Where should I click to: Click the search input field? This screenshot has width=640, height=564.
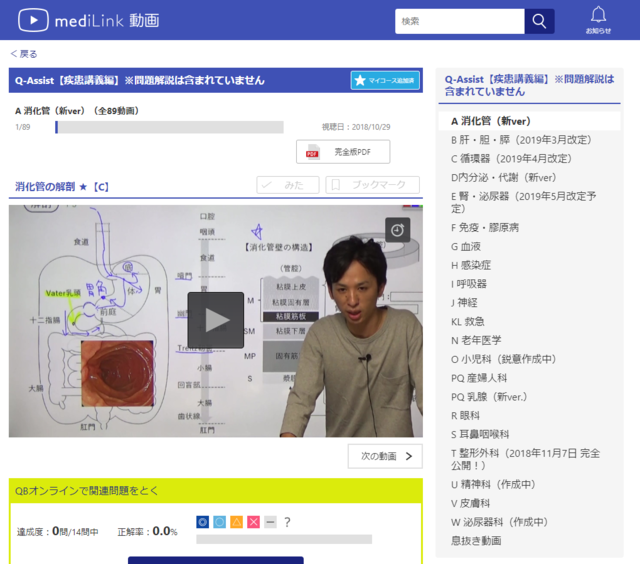coord(460,21)
